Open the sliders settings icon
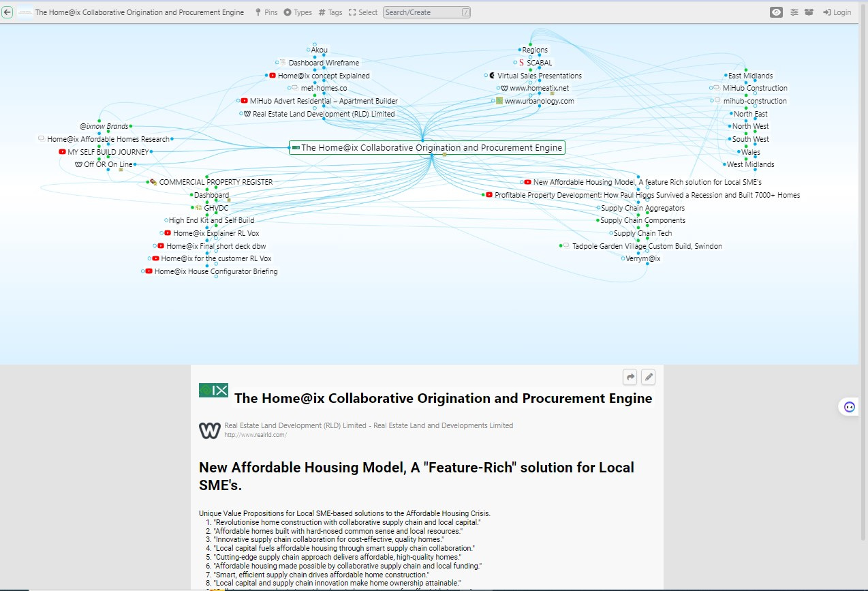Screen dimensions: 868x591 794,12
